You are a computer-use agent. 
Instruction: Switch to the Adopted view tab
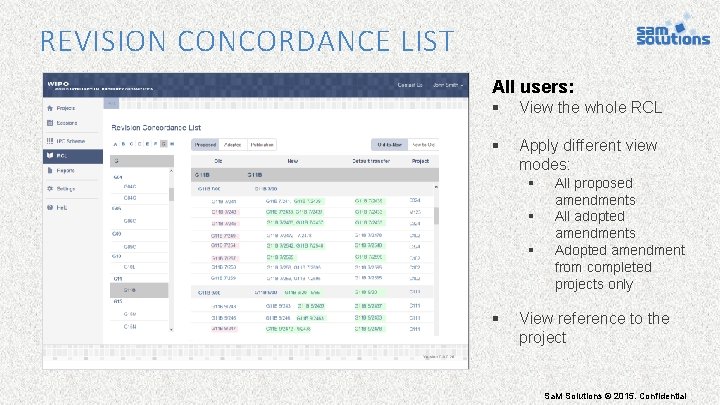pos(233,145)
